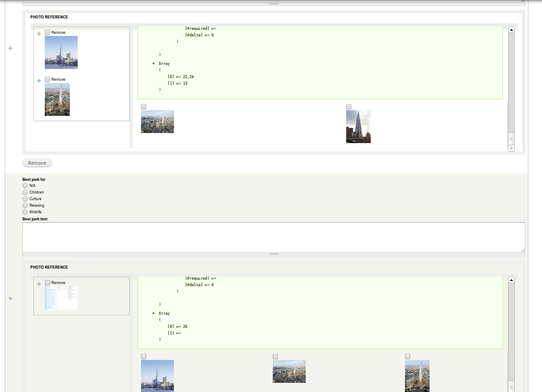Click resize grippie at top of page textarea
The width and height of the screenshot is (542, 392).
pos(274,4)
